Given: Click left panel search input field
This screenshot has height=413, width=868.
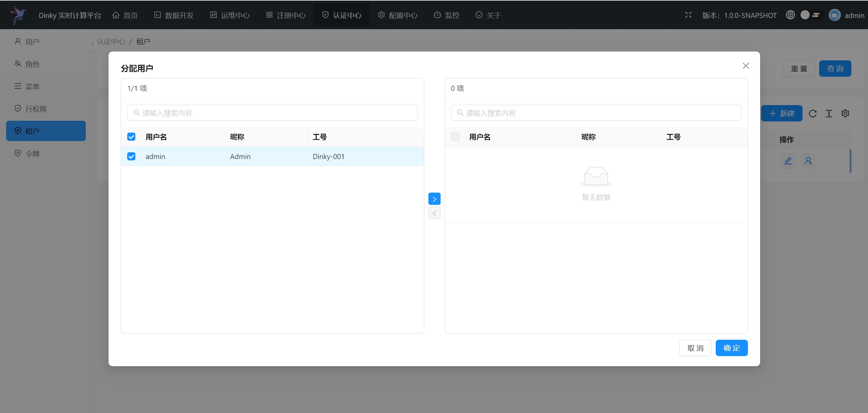Looking at the screenshot, I should point(272,112).
